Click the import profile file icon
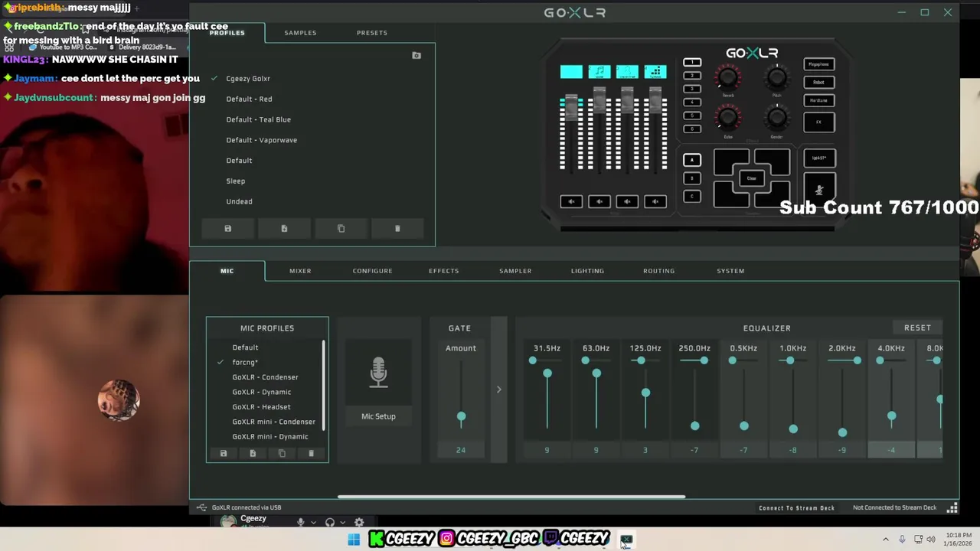The image size is (980, 551). (x=284, y=229)
